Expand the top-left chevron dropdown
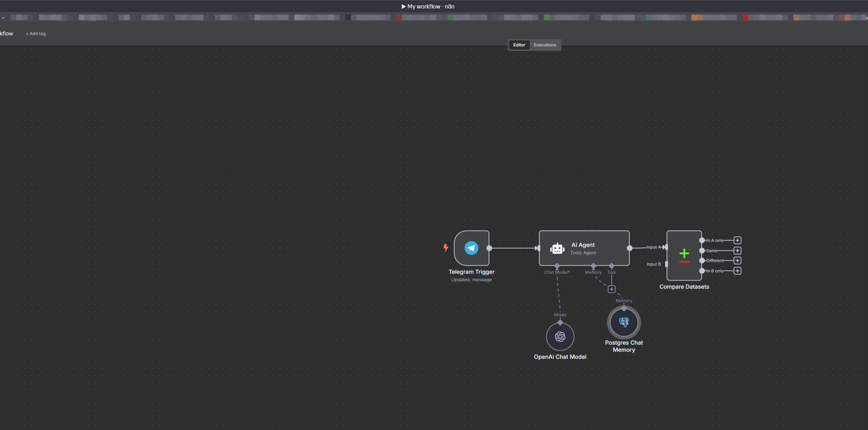The image size is (868, 430). tap(3, 18)
